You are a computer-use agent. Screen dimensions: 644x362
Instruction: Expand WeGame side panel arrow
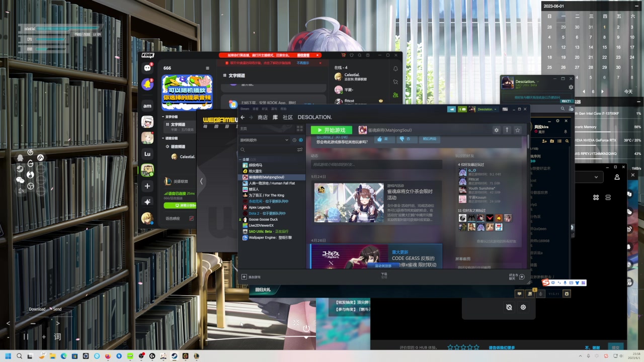click(x=201, y=181)
